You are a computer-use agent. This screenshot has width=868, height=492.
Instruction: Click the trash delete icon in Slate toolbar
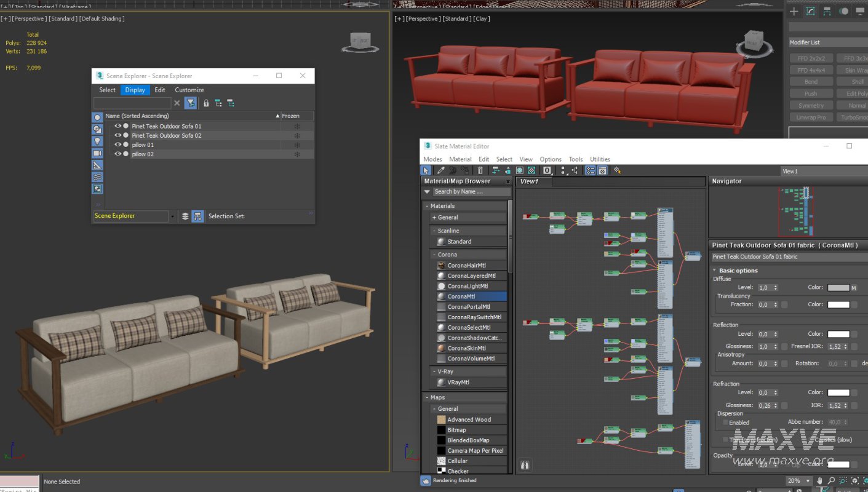480,170
